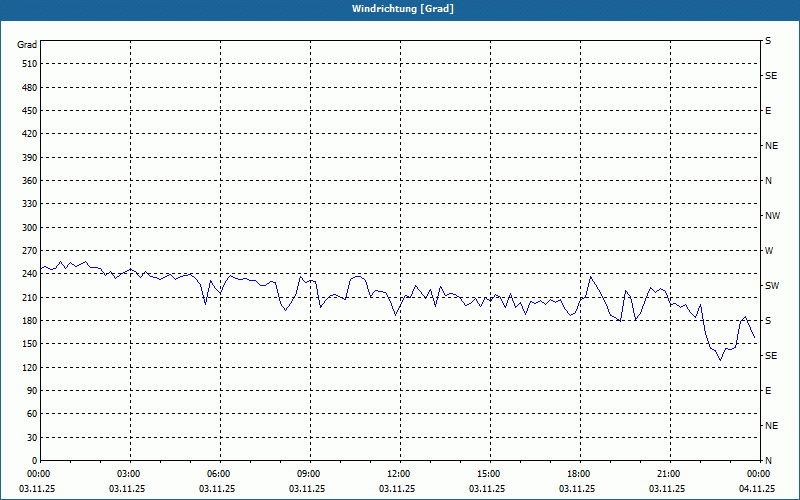Select the 12:00 time axis label
Screen dimensions: 800x500
coord(398,474)
